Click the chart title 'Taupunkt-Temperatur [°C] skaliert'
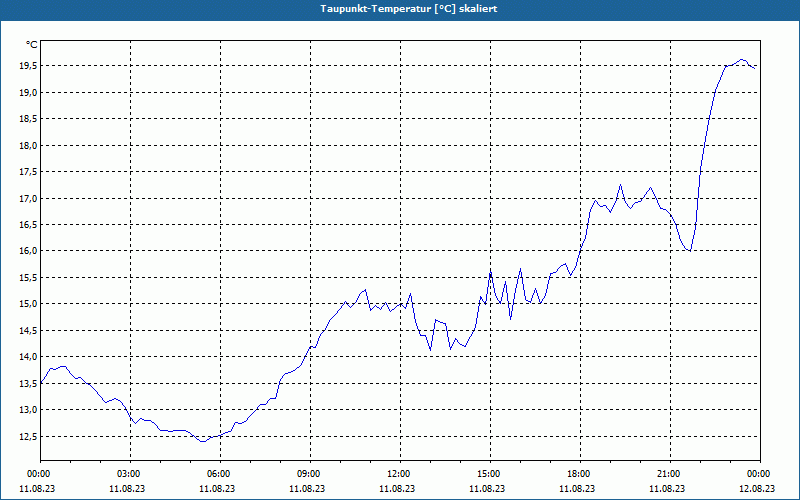 tap(409, 9)
